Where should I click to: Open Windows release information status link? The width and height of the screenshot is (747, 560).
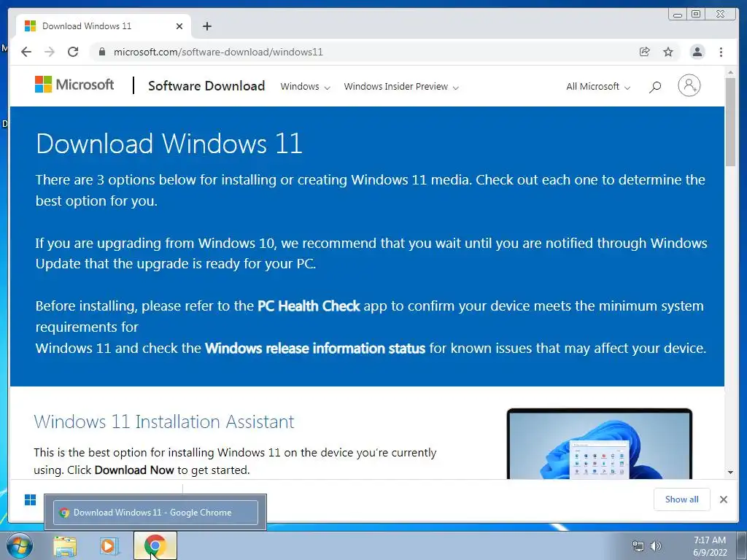pyautogui.click(x=315, y=348)
